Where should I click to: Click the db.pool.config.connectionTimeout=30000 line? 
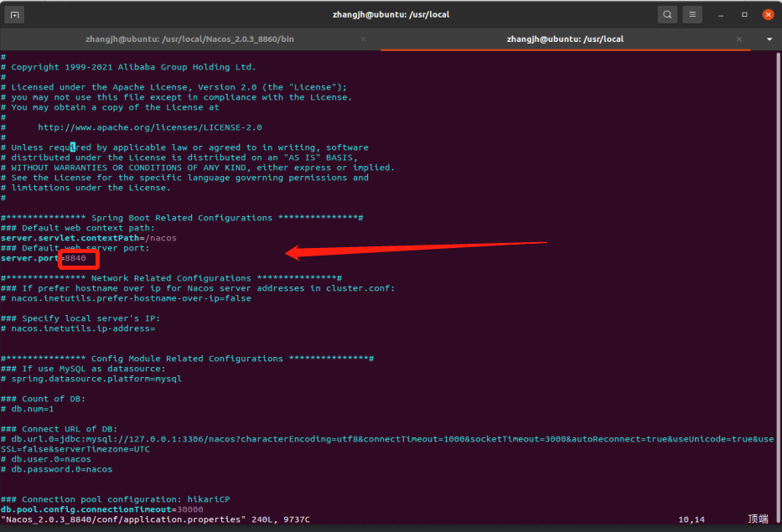point(102,509)
